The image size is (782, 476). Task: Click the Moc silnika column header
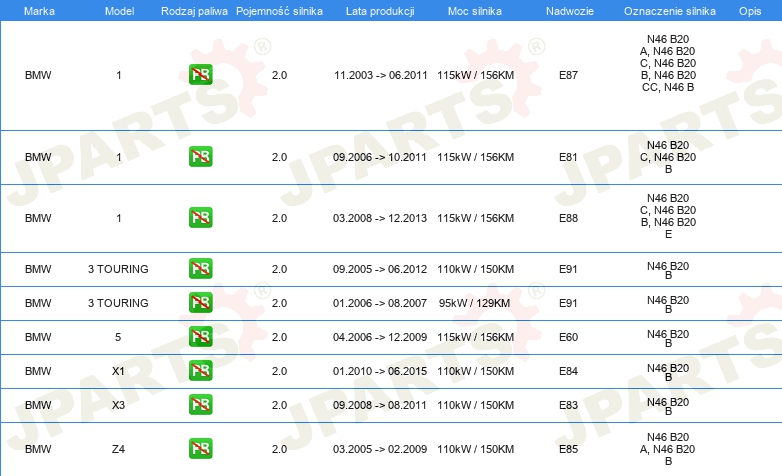pyautogui.click(x=475, y=11)
